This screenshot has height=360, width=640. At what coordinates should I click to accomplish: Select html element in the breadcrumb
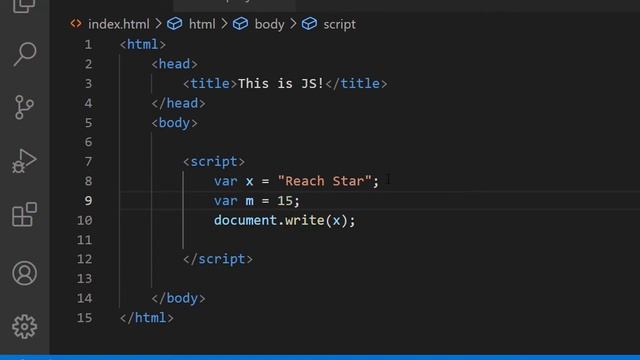[202, 24]
